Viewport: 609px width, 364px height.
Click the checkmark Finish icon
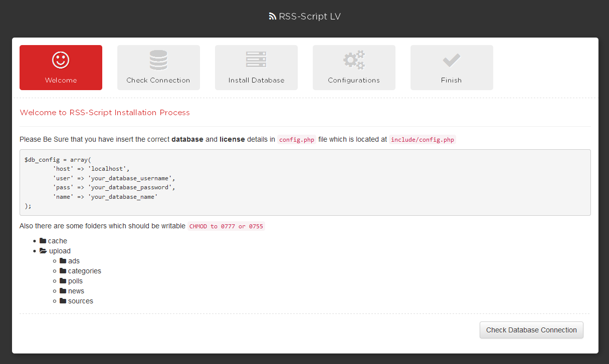(x=452, y=61)
